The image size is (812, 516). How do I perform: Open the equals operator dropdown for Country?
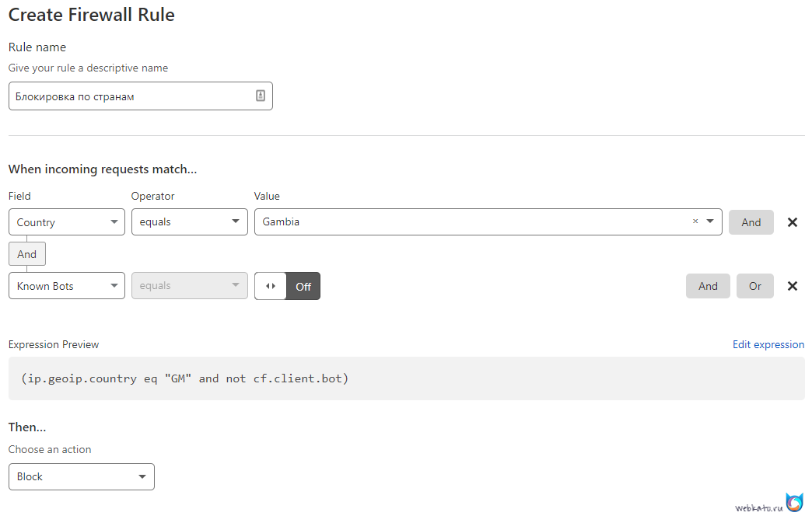(x=189, y=222)
